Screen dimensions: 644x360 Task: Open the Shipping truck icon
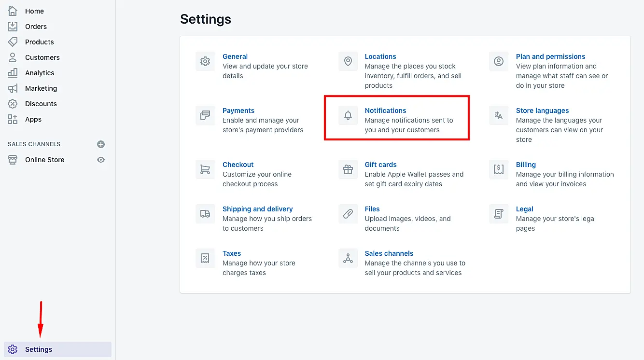pyautogui.click(x=205, y=214)
